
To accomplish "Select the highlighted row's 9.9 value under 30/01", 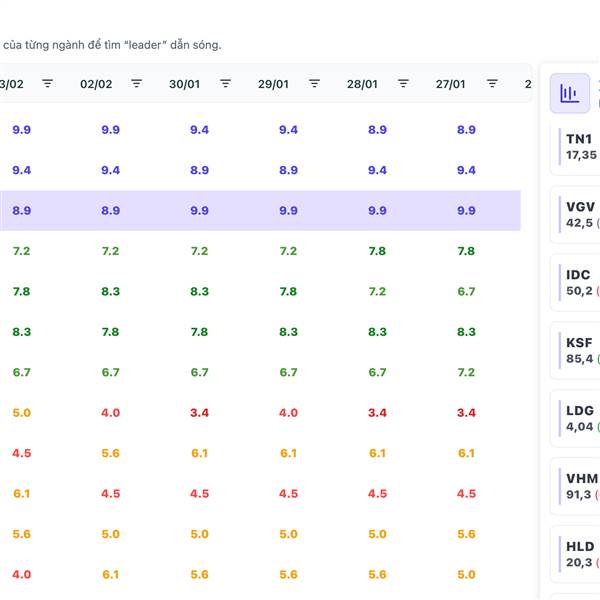I will (x=199, y=211).
